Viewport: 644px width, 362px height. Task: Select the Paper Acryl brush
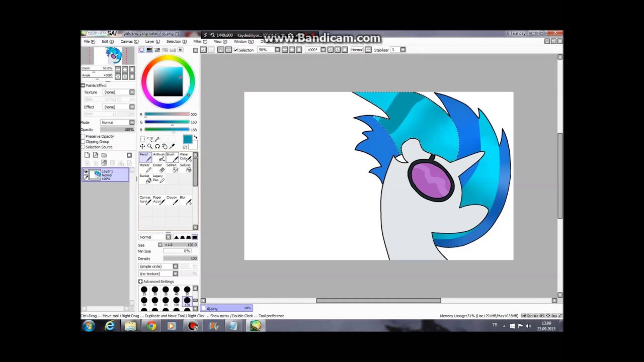[x=159, y=200]
